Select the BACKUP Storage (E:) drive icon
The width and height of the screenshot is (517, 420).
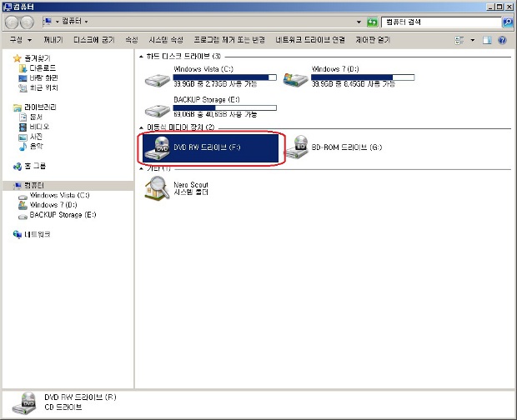pyautogui.click(x=158, y=109)
